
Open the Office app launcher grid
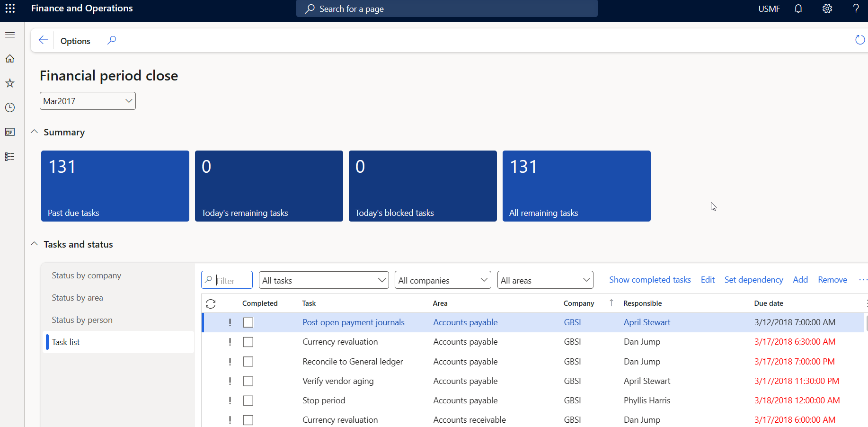(x=10, y=9)
